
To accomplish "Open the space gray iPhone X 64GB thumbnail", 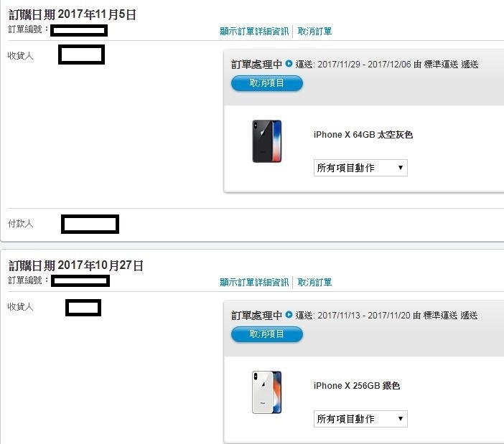I will coord(267,141).
